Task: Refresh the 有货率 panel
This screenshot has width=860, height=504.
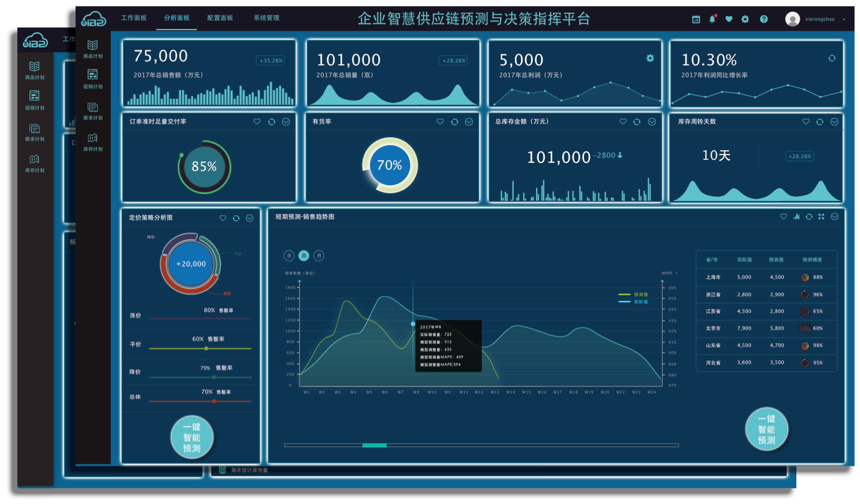Action: 455,122
